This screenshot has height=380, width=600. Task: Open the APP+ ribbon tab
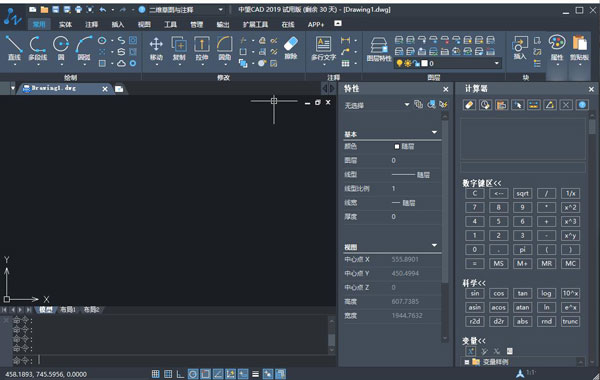click(316, 24)
